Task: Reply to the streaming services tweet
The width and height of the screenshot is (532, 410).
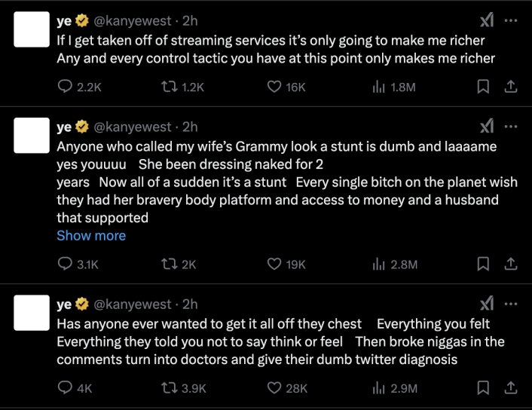Action: pyautogui.click(x=65, y=87)
